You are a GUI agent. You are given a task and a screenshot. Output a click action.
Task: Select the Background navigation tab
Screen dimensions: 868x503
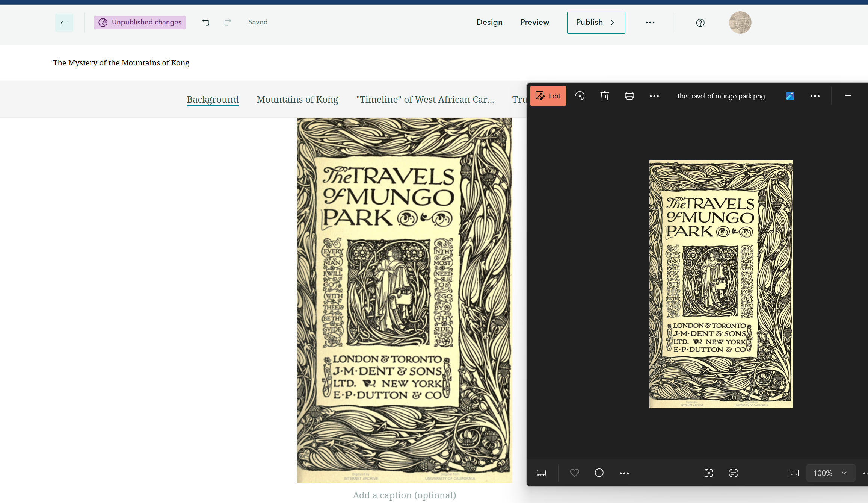213,100
